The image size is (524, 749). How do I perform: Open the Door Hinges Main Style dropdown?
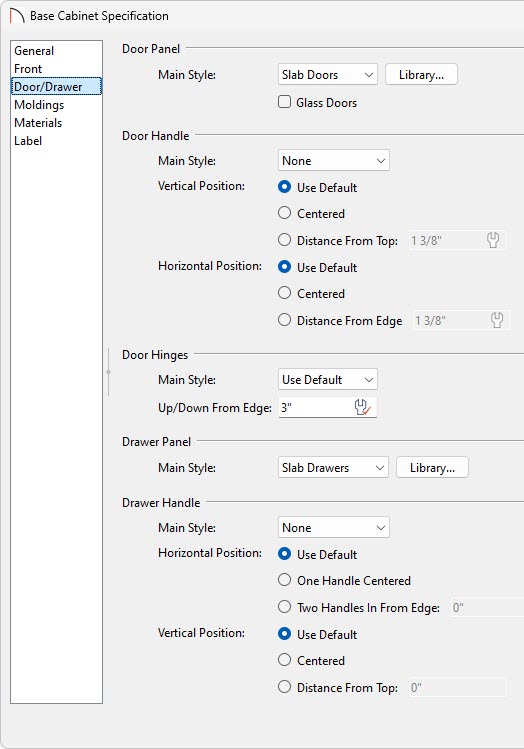[x=328, y=380]
